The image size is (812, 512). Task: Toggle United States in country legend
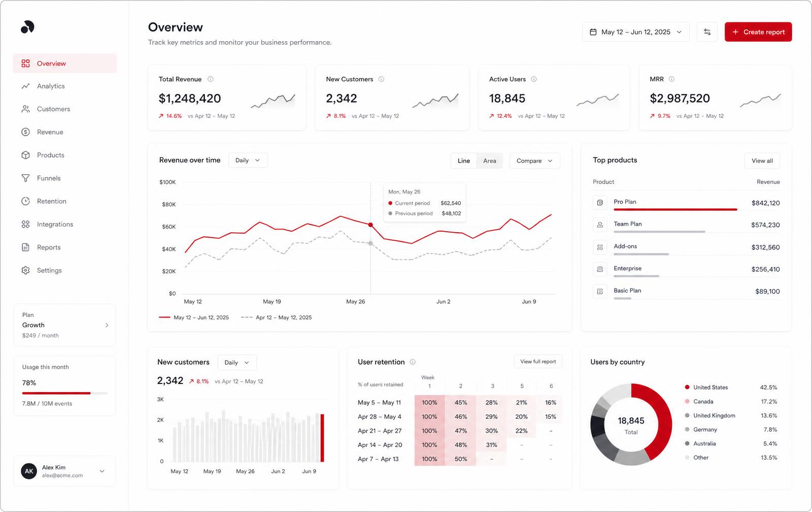pyautogui.click(x=731, y=388)
